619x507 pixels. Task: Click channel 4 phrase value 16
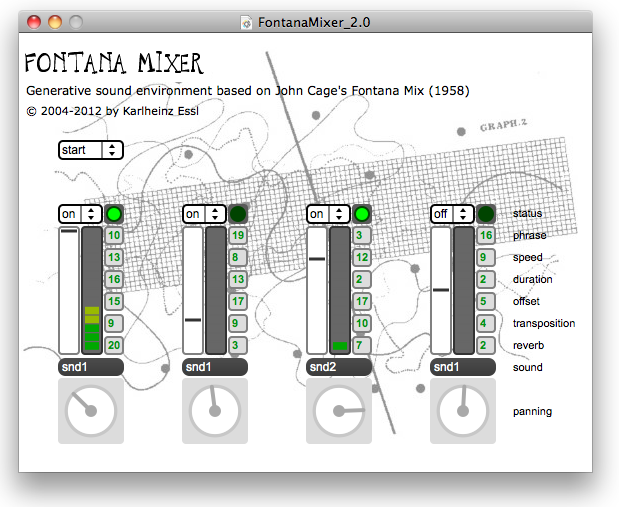click(486, 236)
